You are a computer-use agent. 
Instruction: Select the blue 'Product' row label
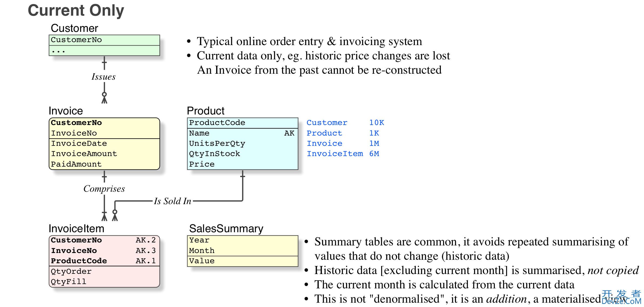pyautogui.click(x=324, y=133)
